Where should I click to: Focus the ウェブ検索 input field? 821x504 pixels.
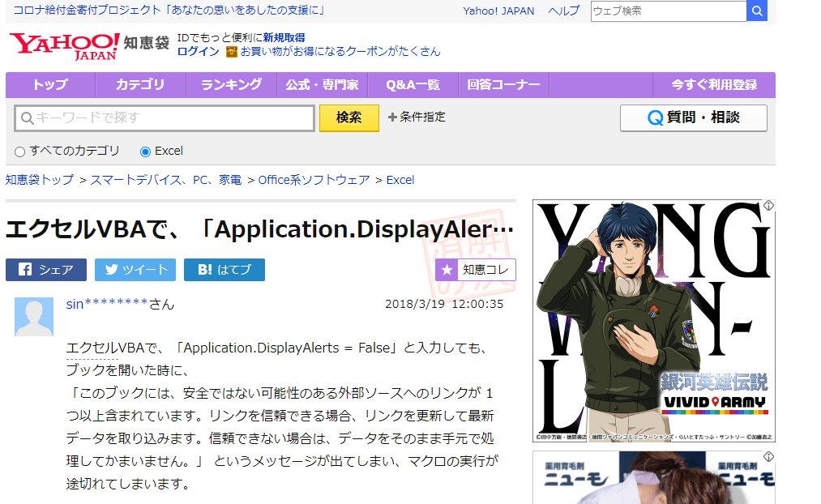[x=669, y=11]
